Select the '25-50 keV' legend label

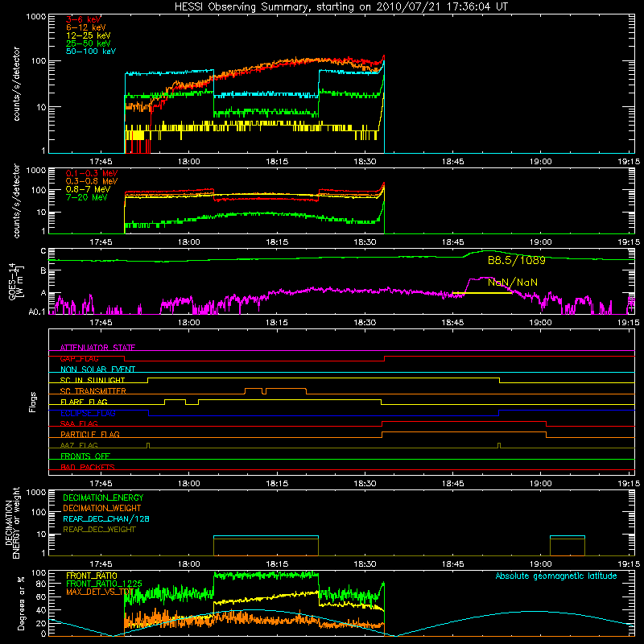click(89, 43)
